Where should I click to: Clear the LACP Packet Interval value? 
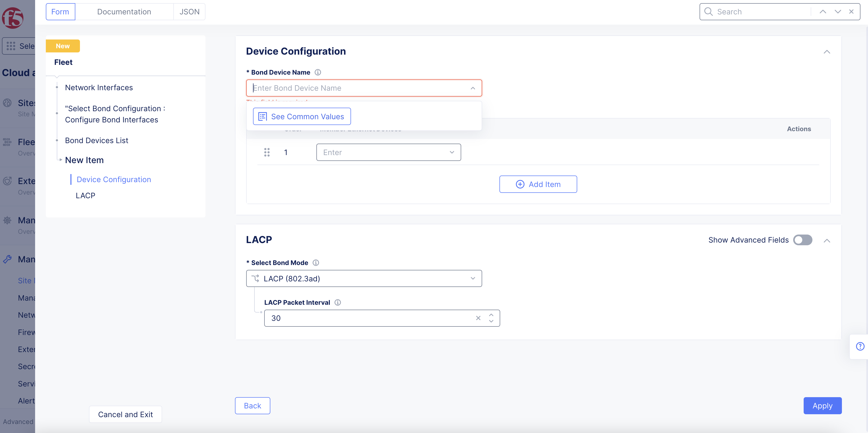[478, 318]
